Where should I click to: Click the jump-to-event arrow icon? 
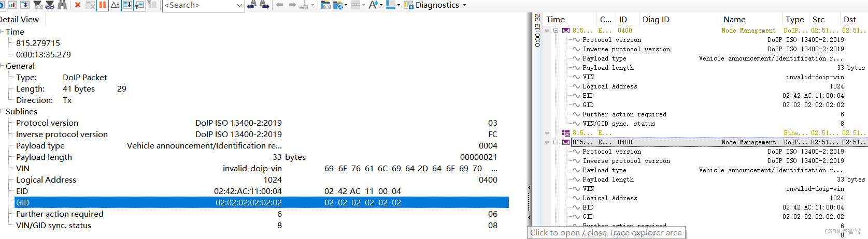point(304,5)
